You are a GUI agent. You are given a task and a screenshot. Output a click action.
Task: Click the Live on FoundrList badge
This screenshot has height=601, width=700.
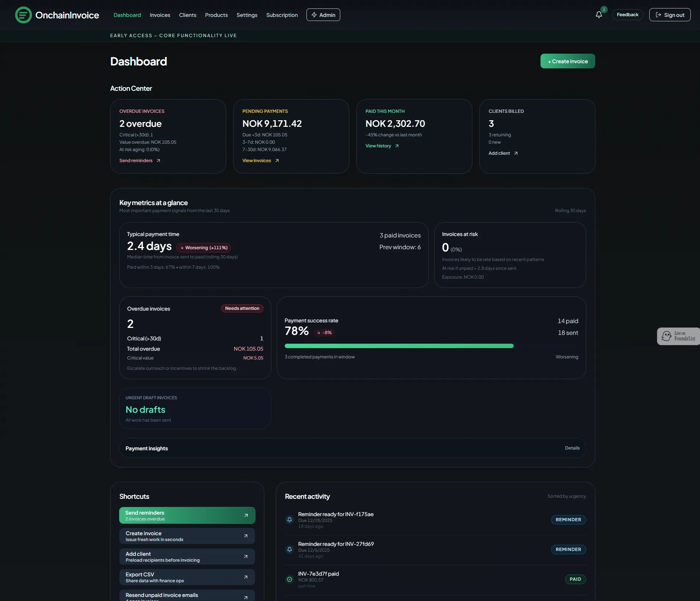tap(678, 336)
